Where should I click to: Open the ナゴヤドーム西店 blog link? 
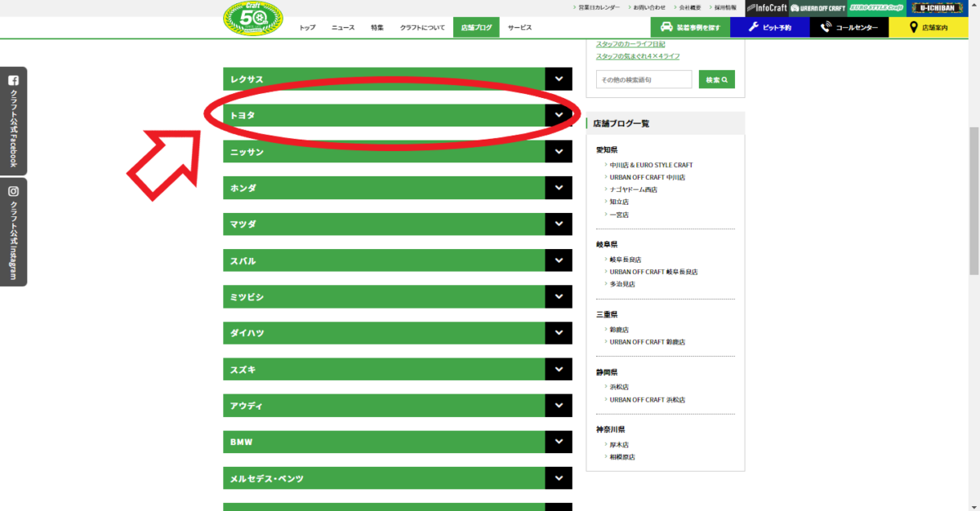click(x=633, y=189)
